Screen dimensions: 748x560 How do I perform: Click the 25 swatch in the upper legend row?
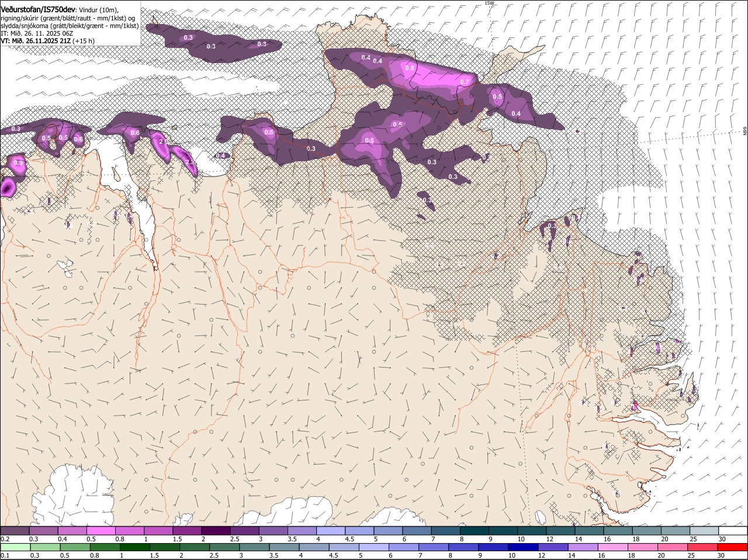tap(704, 530)
